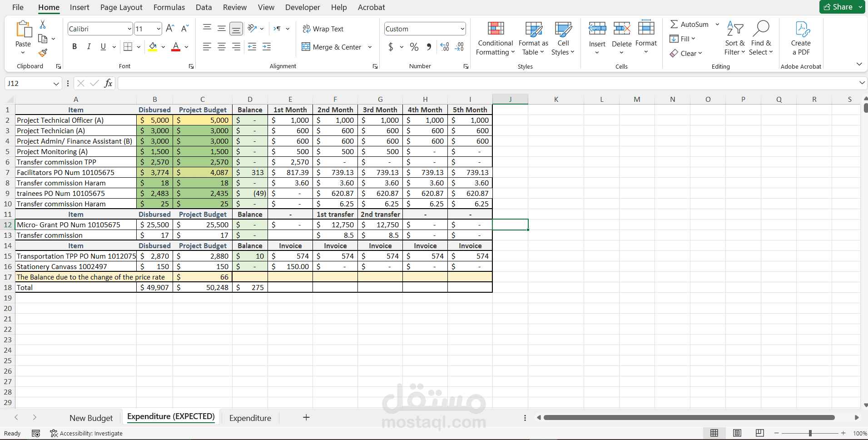
Task: Click Delete cells icon
Action: (x=621, y=29)
